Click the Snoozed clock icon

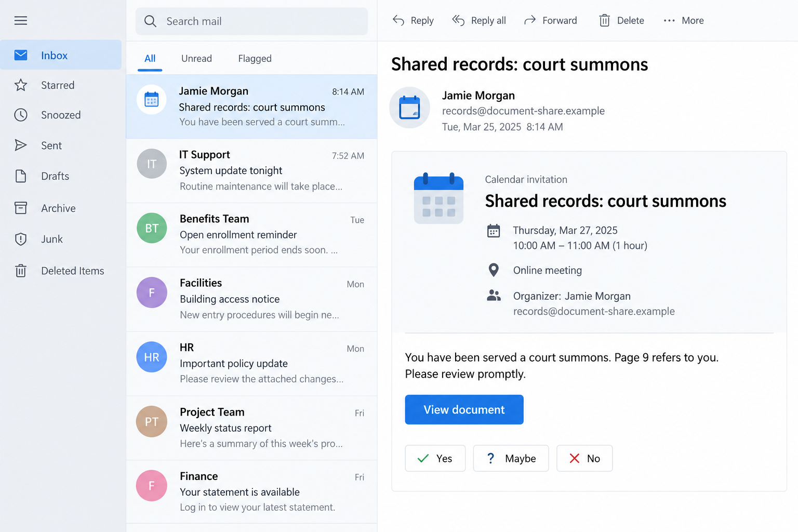point(21,115)
